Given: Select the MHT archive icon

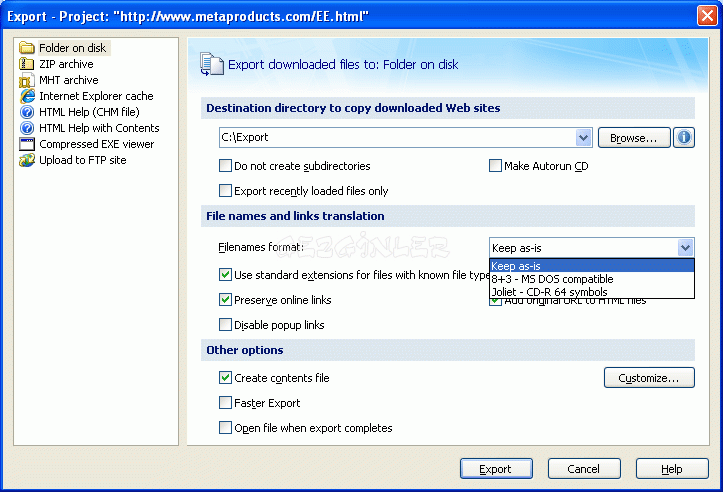Looking at the screenshot, I should click(27, 80).
